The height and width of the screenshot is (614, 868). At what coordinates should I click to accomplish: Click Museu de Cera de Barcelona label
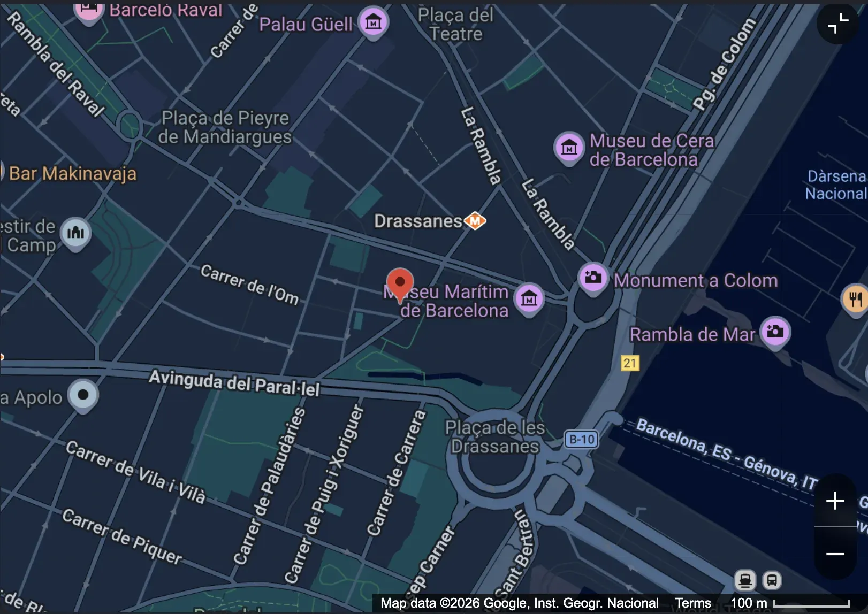coord(652,150)
